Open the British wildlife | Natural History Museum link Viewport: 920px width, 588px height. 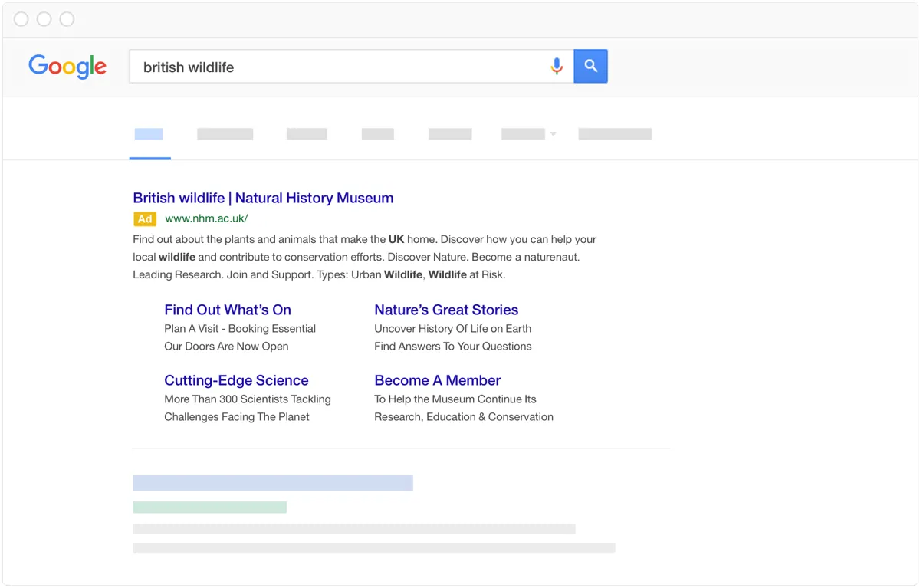pyautogui.click(x=263, y=198)
